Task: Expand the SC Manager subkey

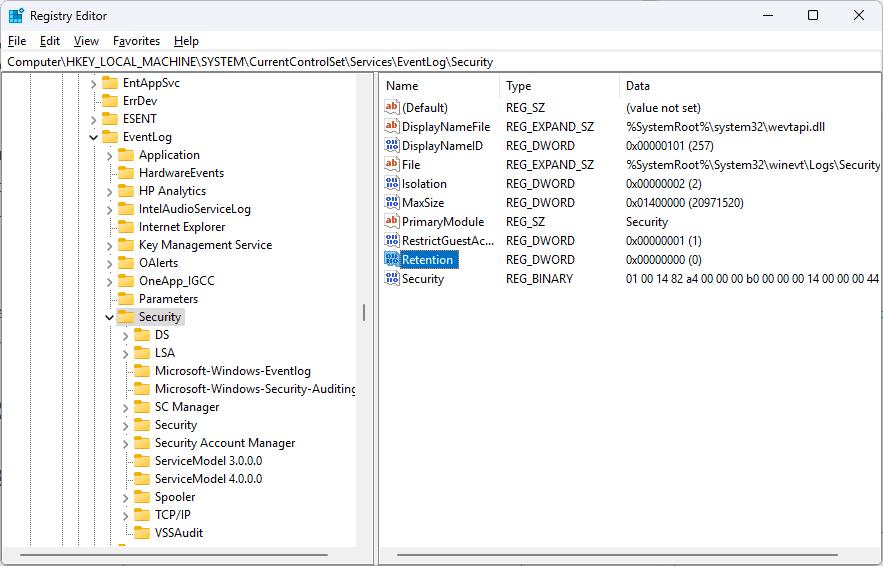Action: coord(125,407)
